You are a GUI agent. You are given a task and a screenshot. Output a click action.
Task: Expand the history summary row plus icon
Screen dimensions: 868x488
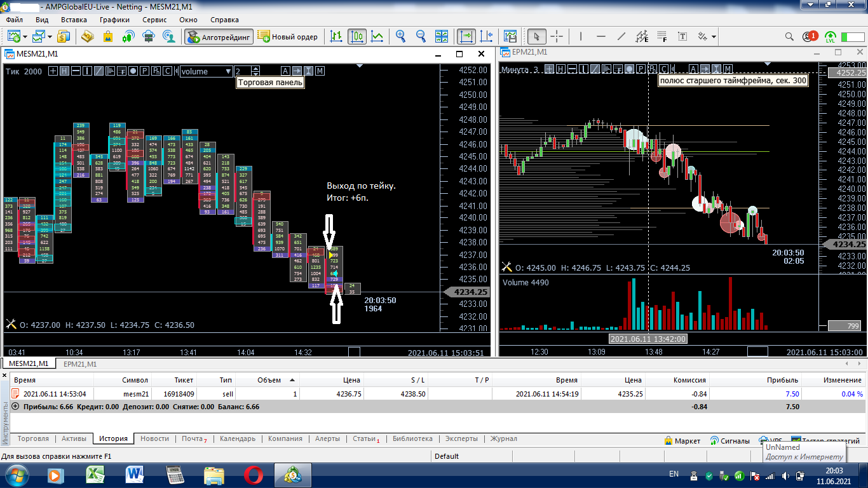coord(15,406)
